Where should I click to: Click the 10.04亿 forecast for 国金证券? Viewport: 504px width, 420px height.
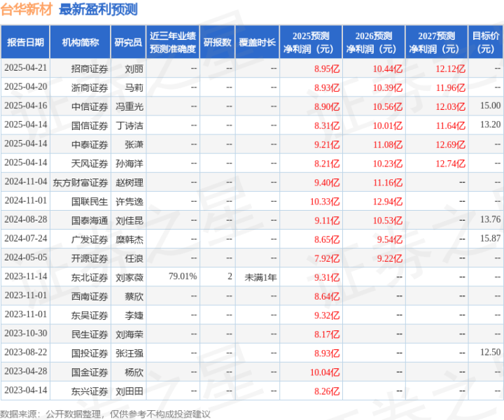325,372
